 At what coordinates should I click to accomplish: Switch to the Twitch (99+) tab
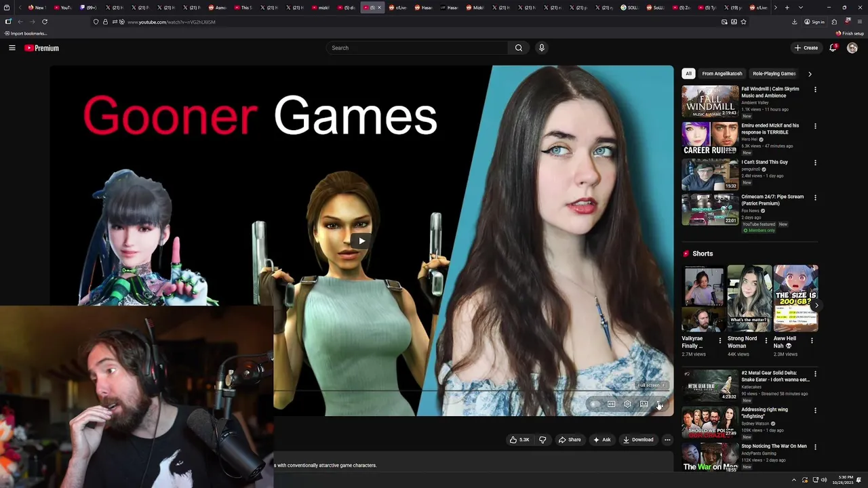(88, 7)
